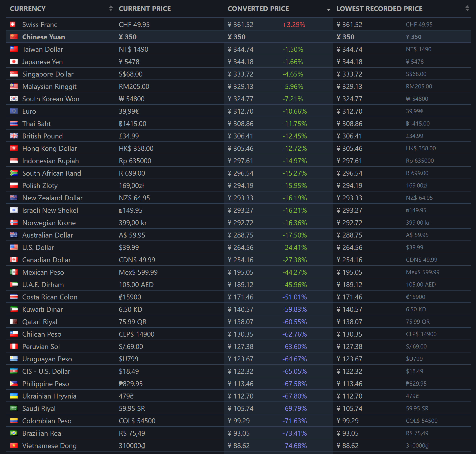The image size is (476, 454).
Task: Select the Chilean Peso currency name
Action: [x=42, y=334]
